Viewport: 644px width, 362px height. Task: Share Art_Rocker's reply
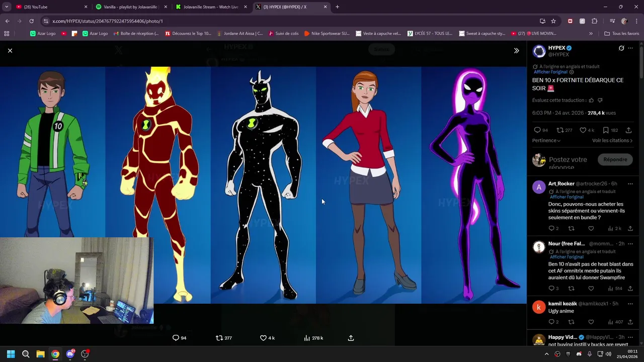630,228
